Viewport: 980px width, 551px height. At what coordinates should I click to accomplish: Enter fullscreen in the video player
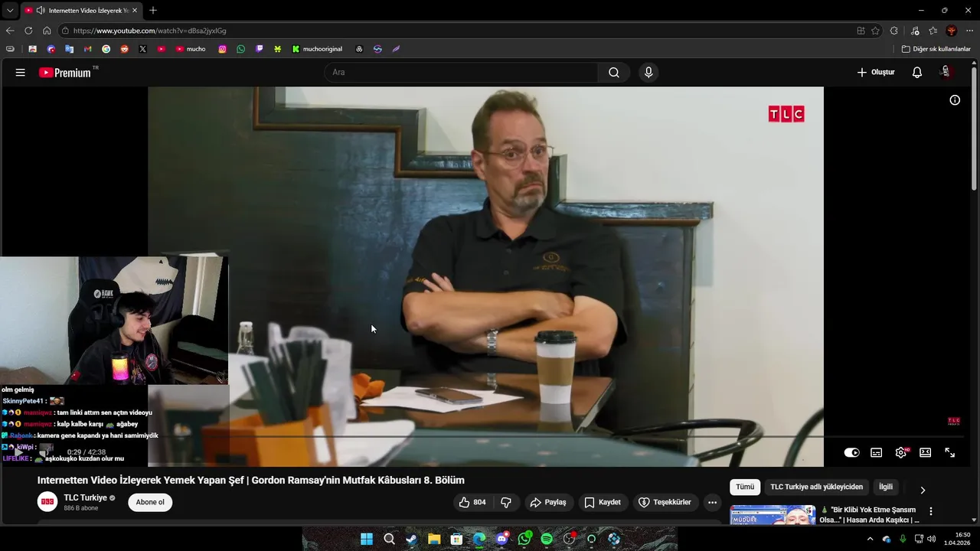pos(949,453)
